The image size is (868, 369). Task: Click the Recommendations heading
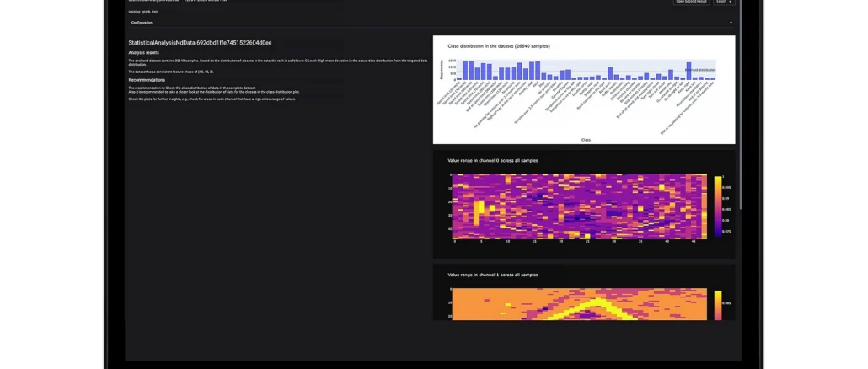coord(147,80)
